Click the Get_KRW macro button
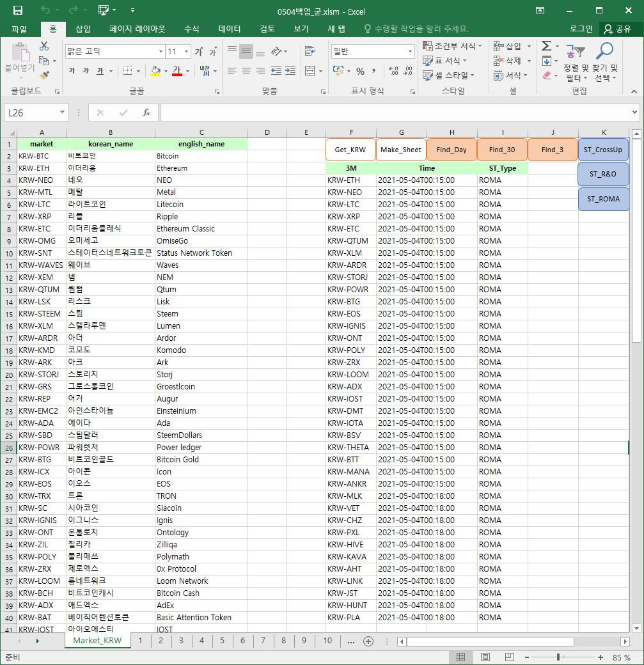This screenshot has height=665, width=644. click(x=350, y=150)
